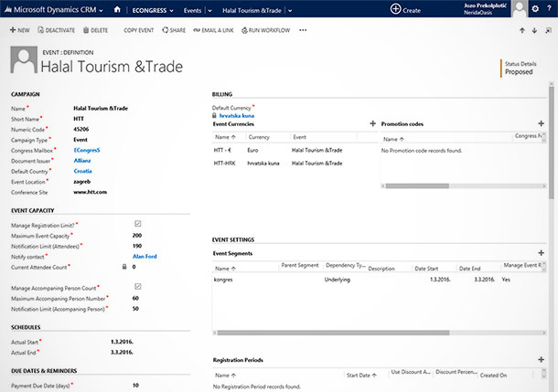Move the Promotion codes horizontal scrollbar
Screen dimensions: 558x392
click(x=417, y=185)
